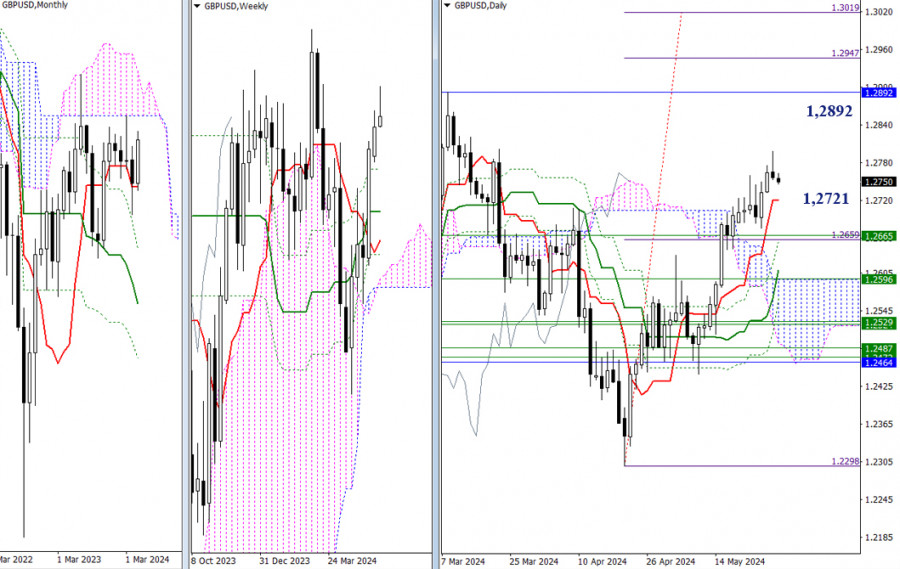Screen dimensions: 900x569
Task: Click the 1.2840 price scale value
Action: (879, 125)
